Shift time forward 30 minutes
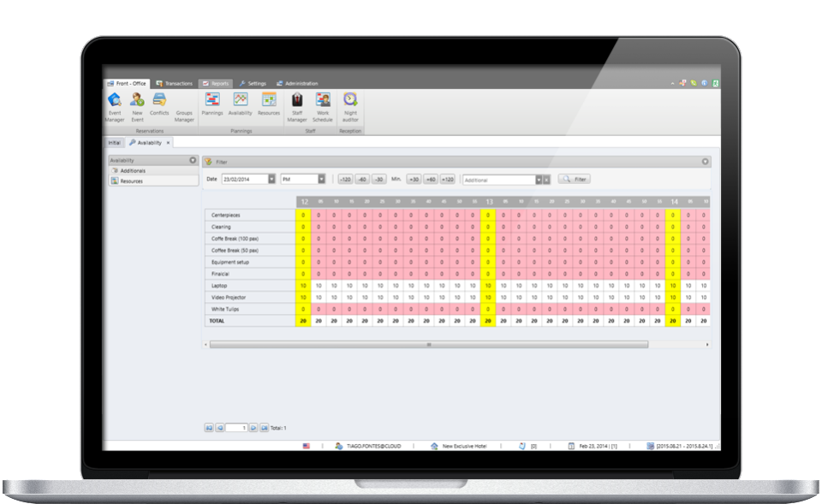The width and height of the screenshot is (822, 504). 414,179
